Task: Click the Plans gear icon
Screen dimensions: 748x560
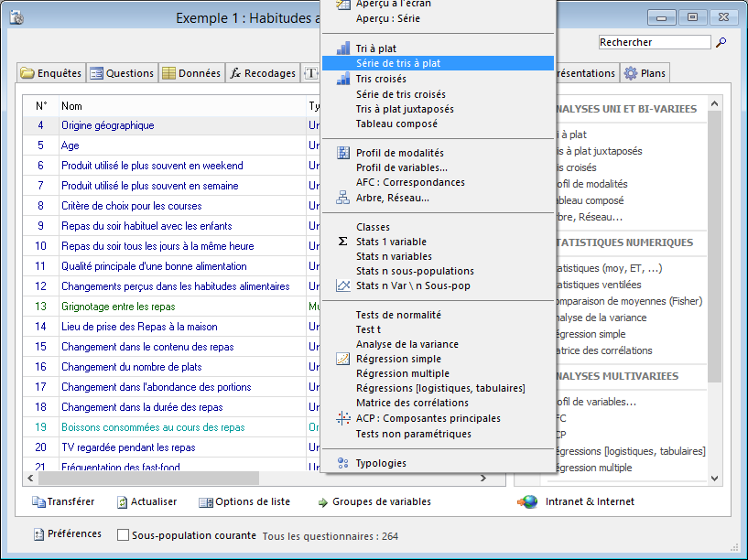Action: [631, 73]
